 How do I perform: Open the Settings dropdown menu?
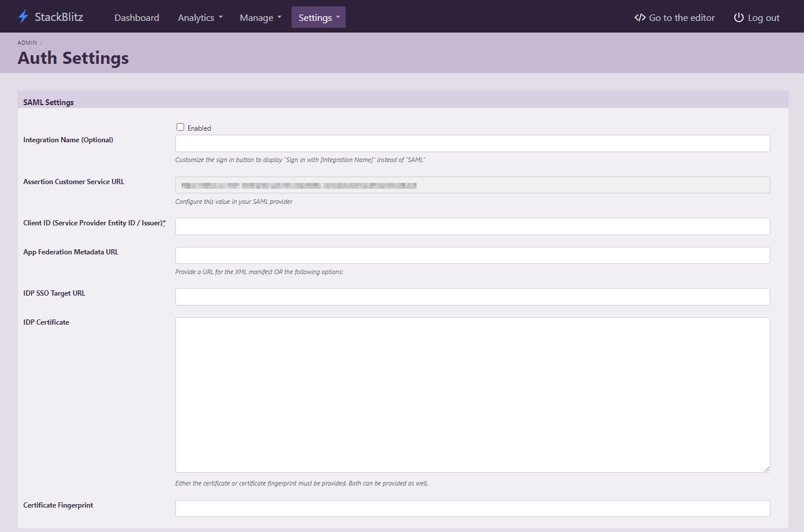click(x=318, y=17)
